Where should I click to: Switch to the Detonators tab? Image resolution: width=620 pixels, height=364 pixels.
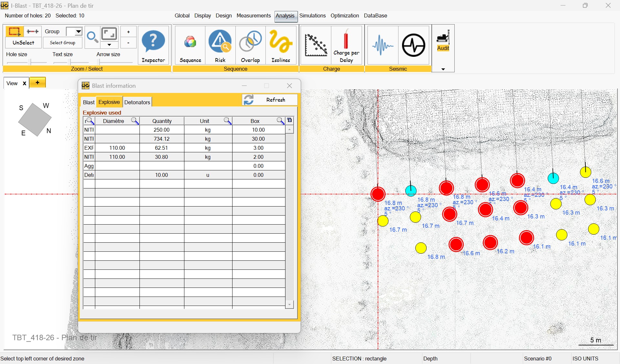pos(137,102)
